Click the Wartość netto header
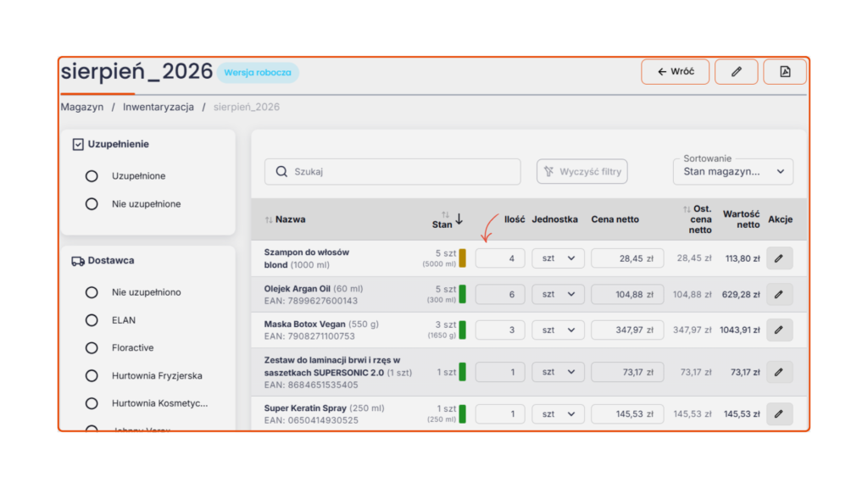The width and height of the screenshot is (868, 488). 741,219
